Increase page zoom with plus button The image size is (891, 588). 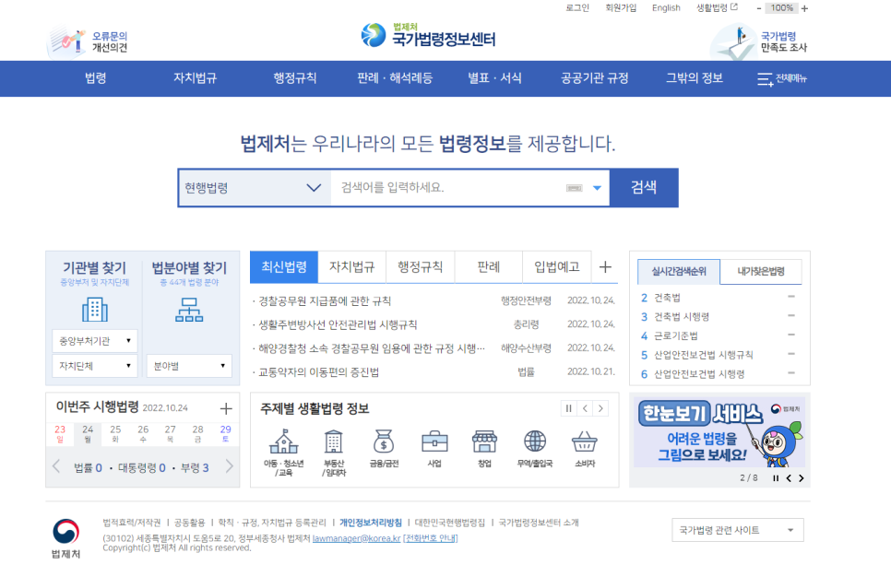804,8
